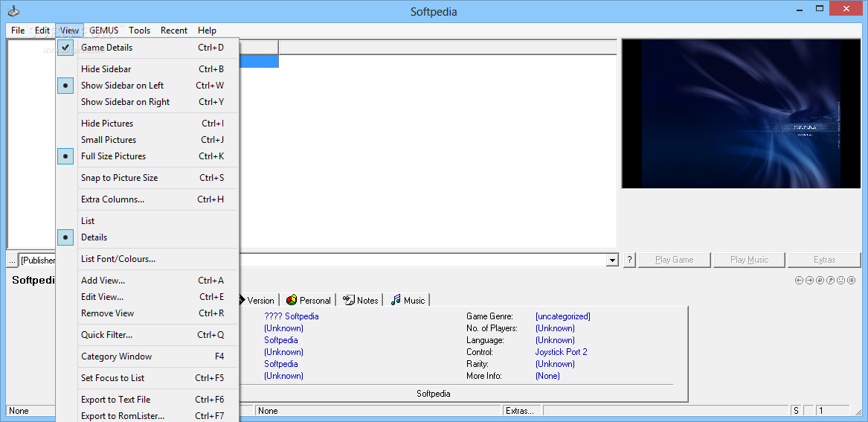Click the (Unknown) No. of Players value
Image resolution: width=868 pixels, height=422 pixels.
[555, 328]
